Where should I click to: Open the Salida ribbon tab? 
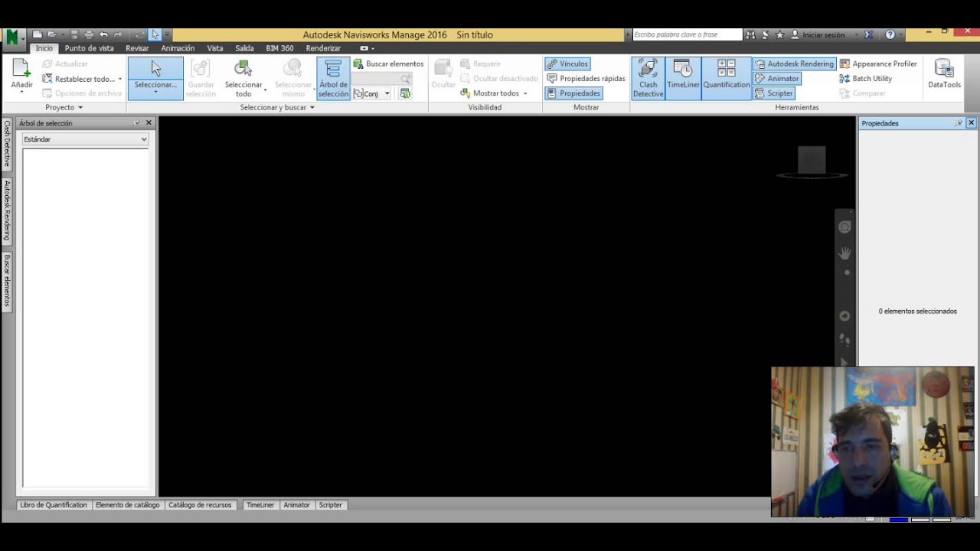click(x=244, y=48)
